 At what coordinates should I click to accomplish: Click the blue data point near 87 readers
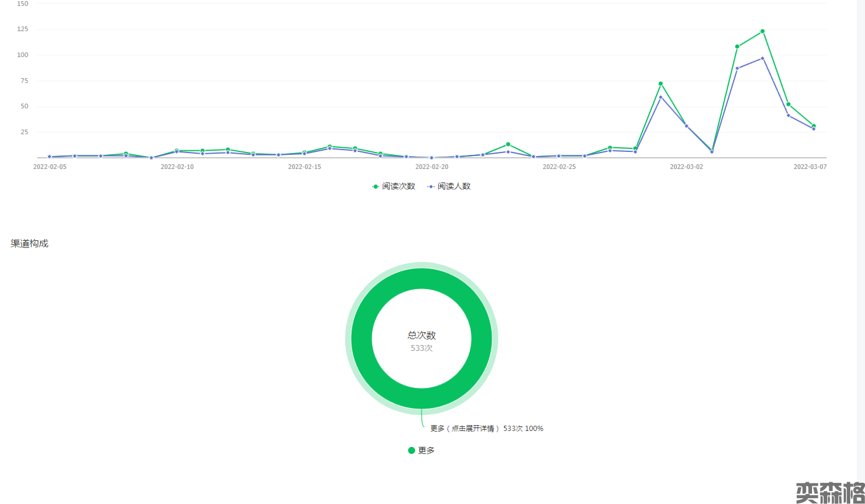(737, 68)
